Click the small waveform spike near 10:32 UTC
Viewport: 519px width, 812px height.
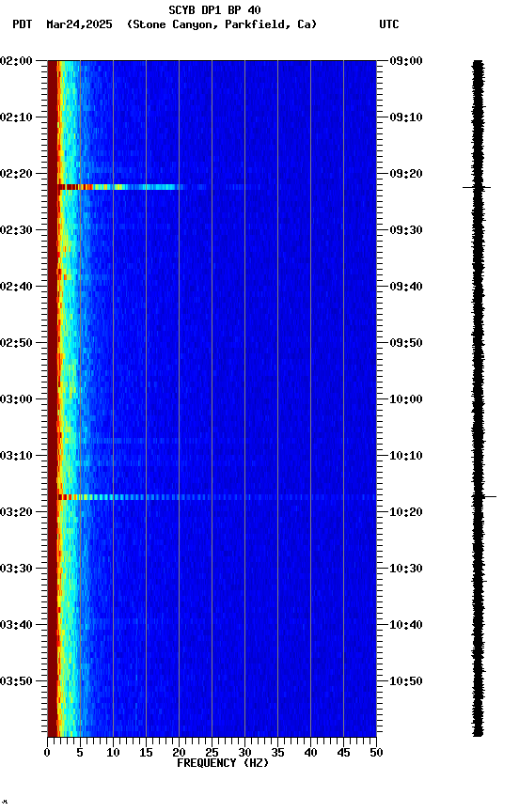click(x=480, y=582)
